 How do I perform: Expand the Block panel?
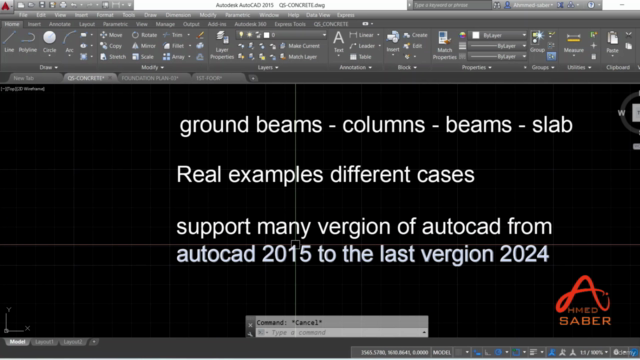[x=407, y=67]
